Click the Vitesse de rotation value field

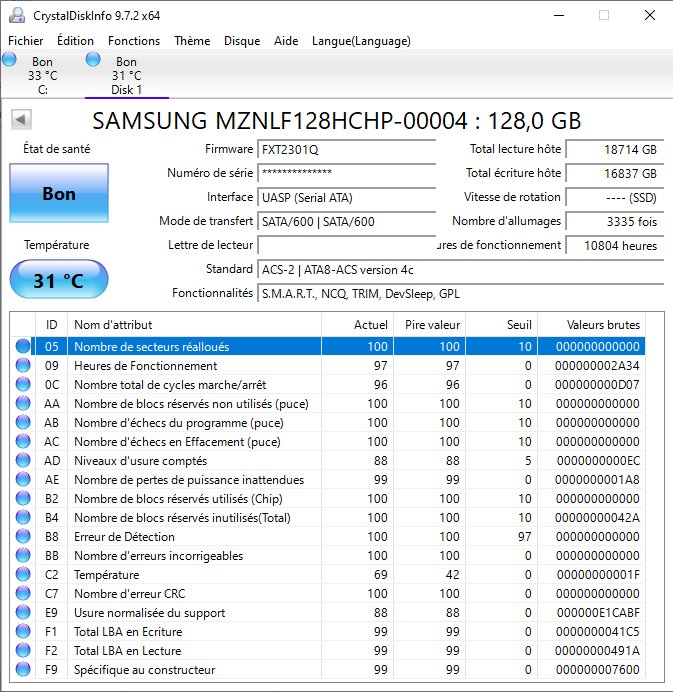615,197
